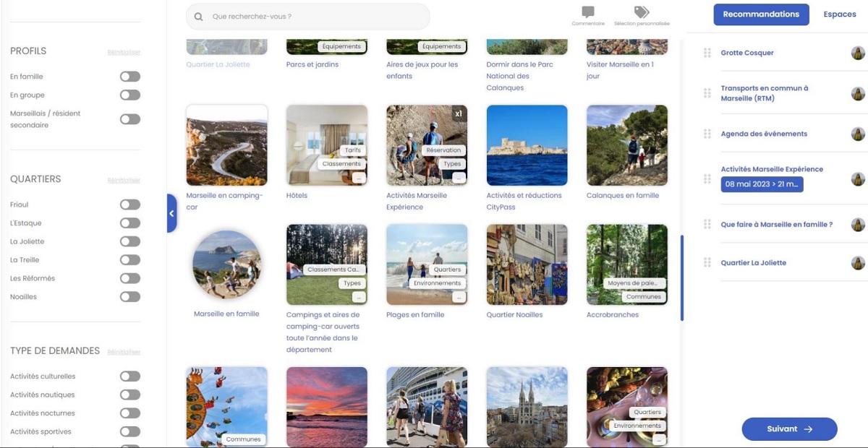The height and width of the screenshot is (448, 868).
Task: Select the Plages en famille thumbnail
Action: tap(427, 264)
